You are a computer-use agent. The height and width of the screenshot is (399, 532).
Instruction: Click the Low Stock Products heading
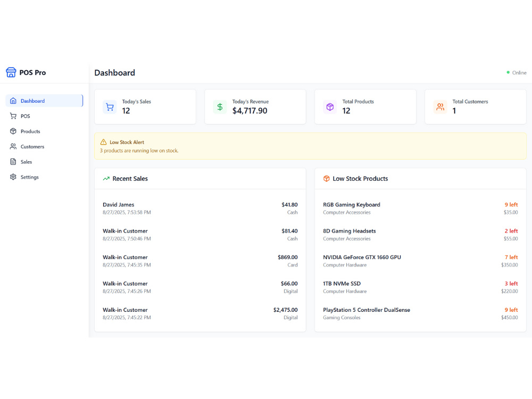pyautogui.click(x=360, y=178)
